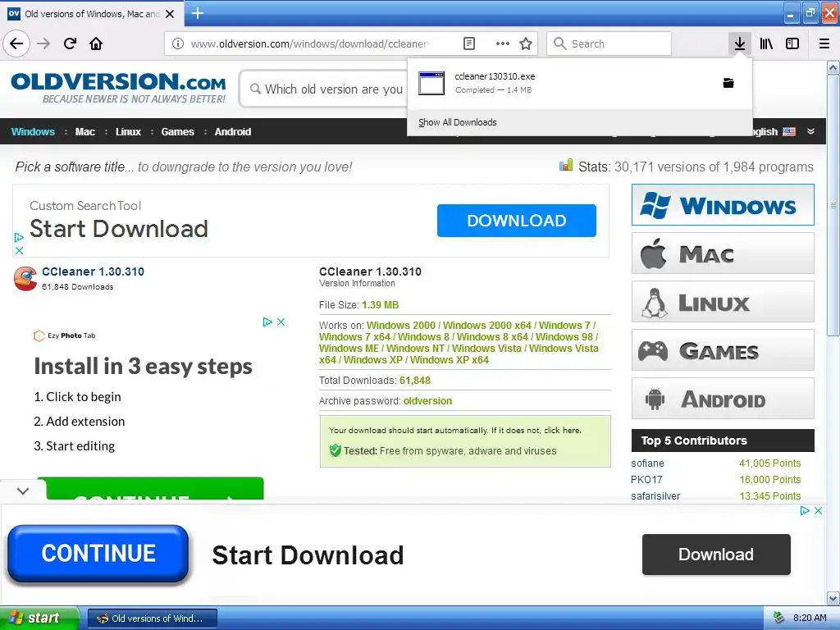This screenshot has width=840, height=630.
Task: Open the Mac nav menu item
Action: pos(85,132)
